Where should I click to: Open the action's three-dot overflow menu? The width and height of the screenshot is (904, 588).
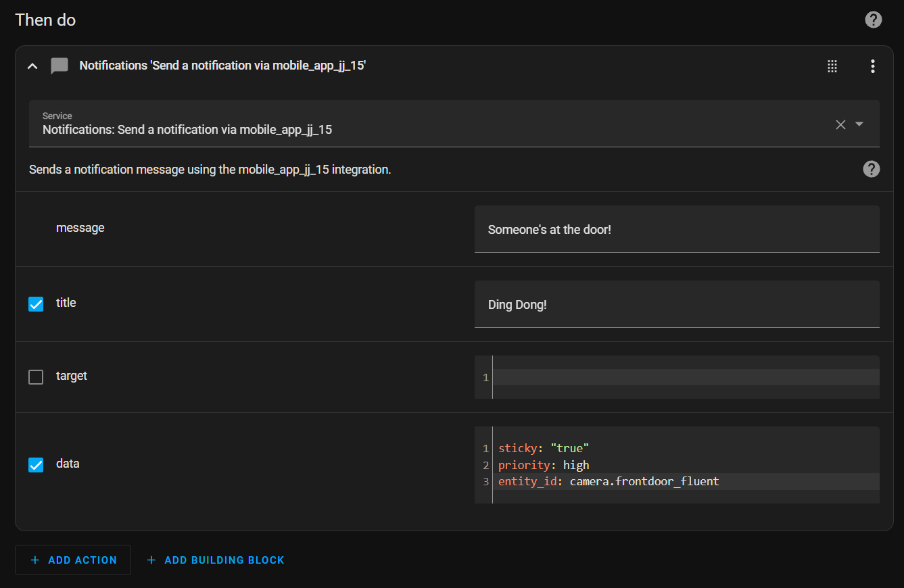click(872, 66)
